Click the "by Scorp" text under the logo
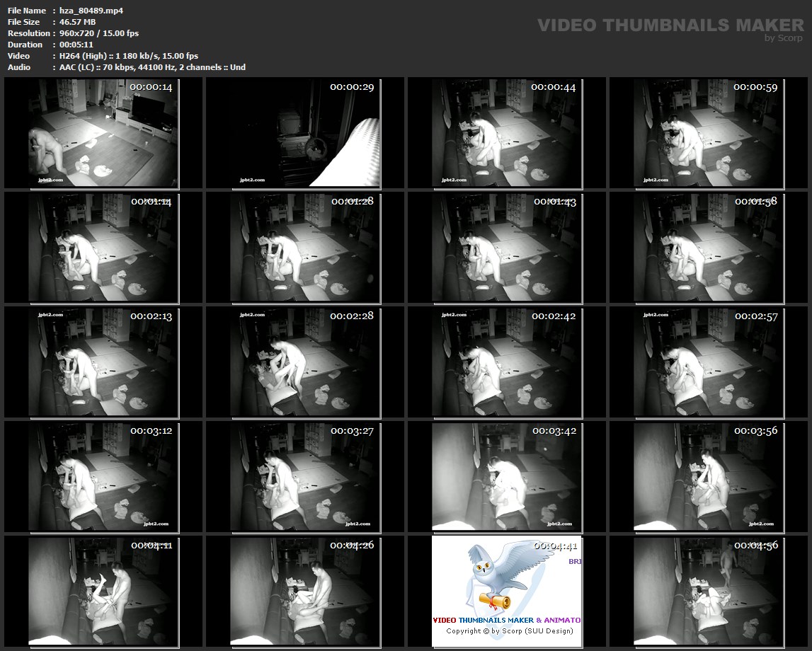The width and height of the screenshot is (812, 651). pyautogui.click(x=784, y=38)
